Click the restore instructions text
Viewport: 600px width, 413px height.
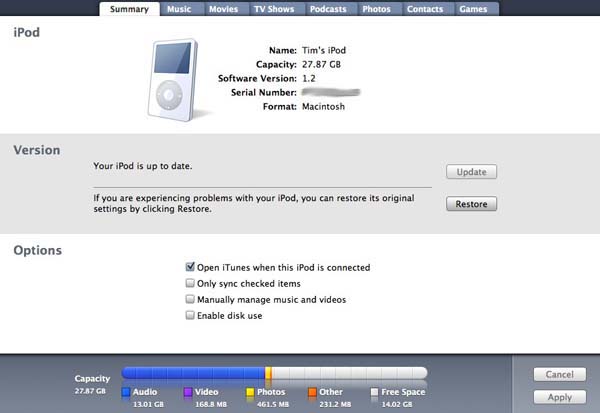(x=254, y=203)
